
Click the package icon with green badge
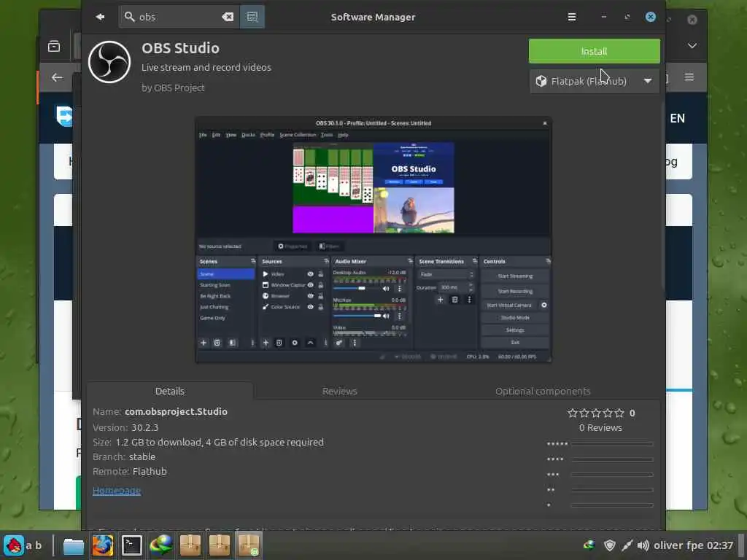click(x=248, y=545)
